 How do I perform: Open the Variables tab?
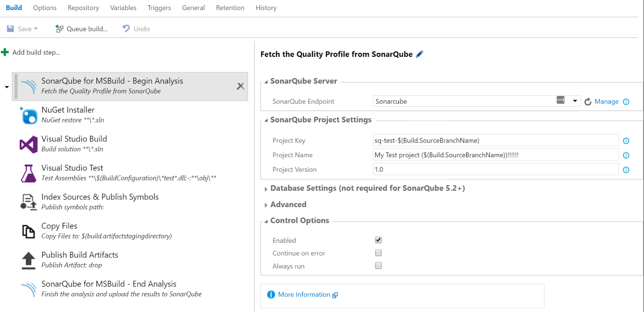[123, 8]
